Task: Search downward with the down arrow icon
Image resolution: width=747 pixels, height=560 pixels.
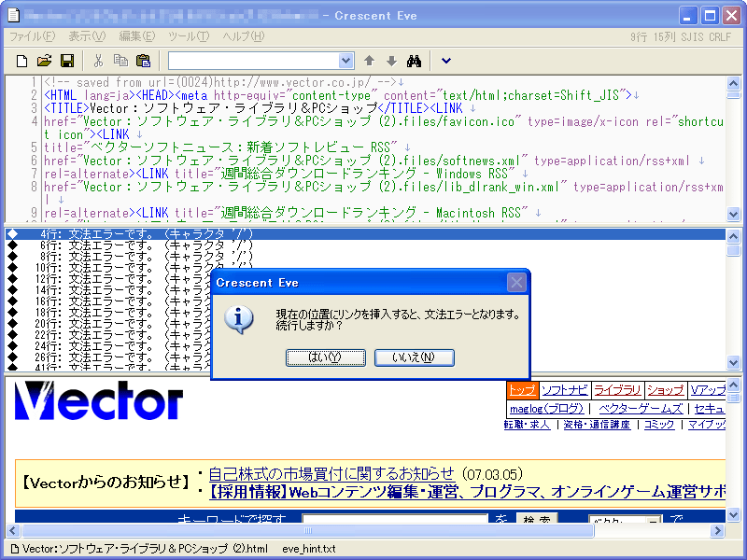Action: point(391,61)
